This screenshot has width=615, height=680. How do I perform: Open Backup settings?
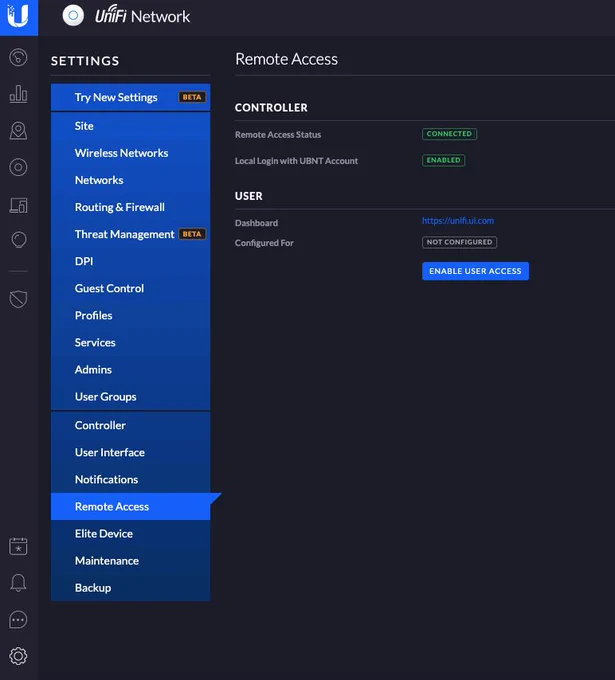click(x=131, y=588)
